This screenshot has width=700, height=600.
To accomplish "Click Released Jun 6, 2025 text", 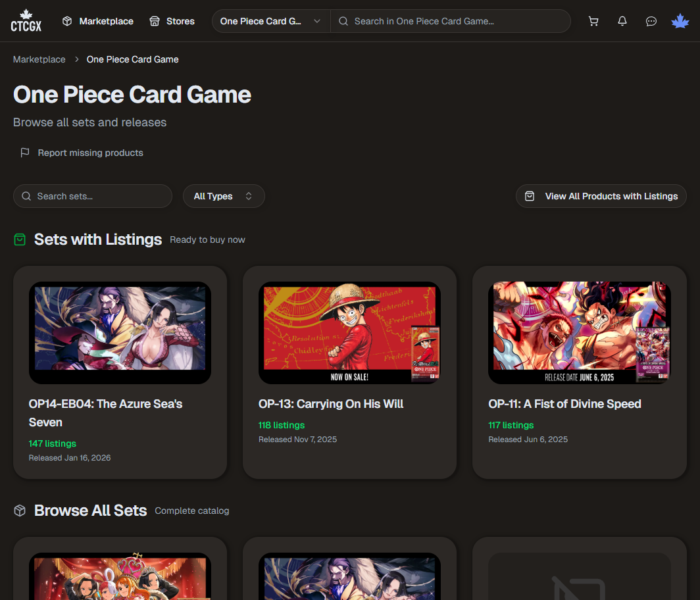I will [x=528, y=439].
